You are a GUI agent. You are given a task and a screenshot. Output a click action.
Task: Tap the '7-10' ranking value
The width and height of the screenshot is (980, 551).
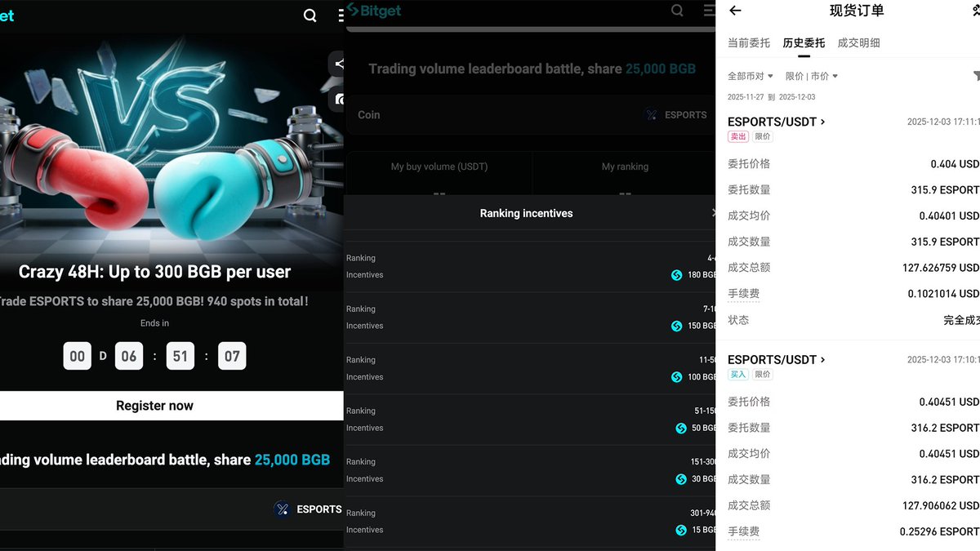click(710, 309)
